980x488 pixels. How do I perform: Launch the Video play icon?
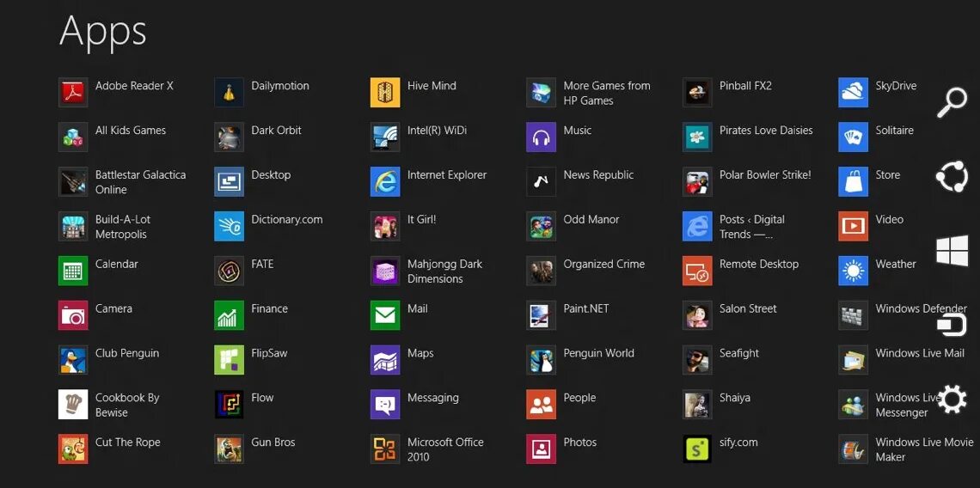tap(853, 226)
